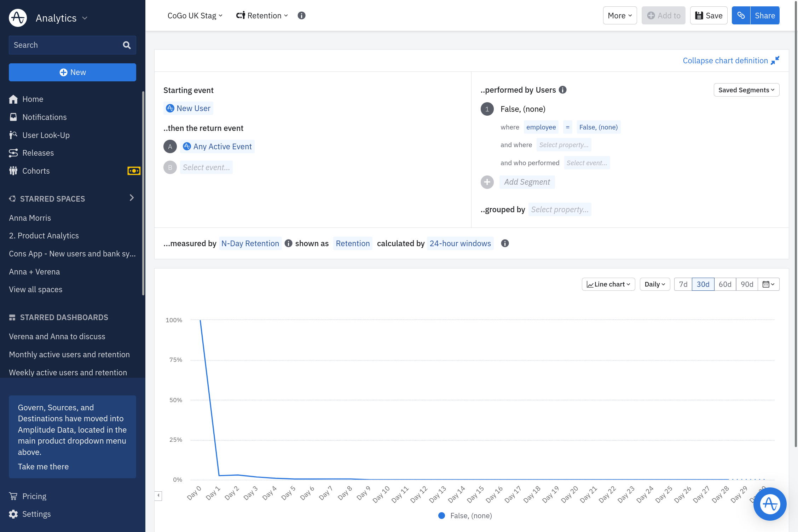Screen dimensions: 798x532
Task: Click the plus icon to add segment
Action: pos(487,182)
